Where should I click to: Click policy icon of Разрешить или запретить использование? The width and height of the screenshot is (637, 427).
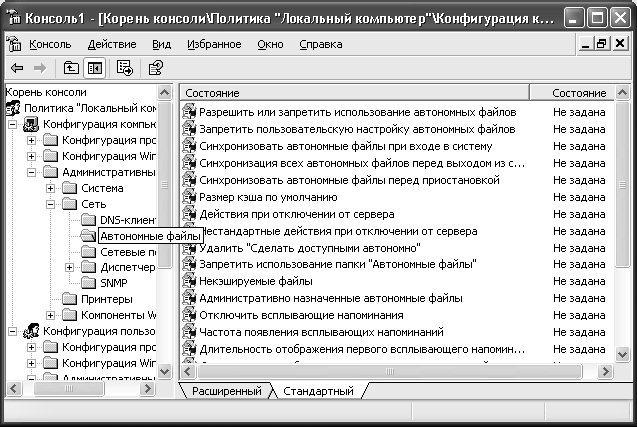pyautogui.click(x=189, y=112)
